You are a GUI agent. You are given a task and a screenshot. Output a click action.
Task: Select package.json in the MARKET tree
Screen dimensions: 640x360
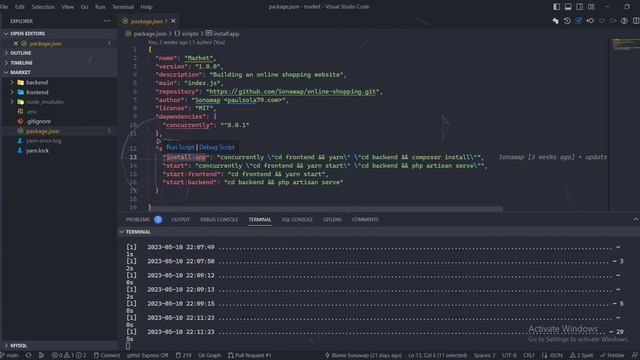coord(42,131)
